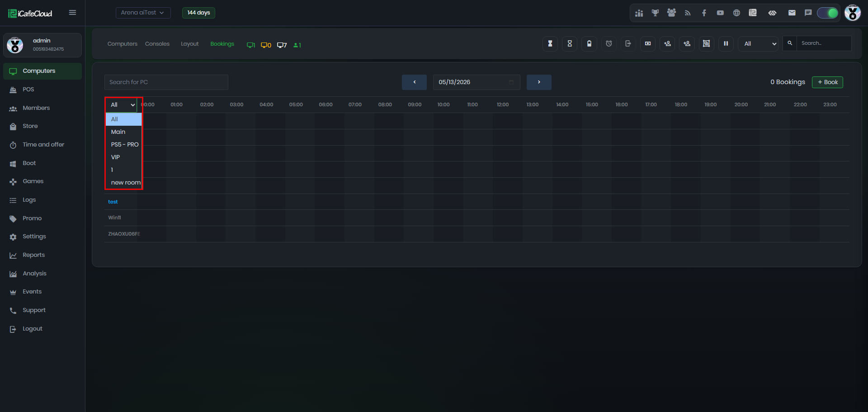Open Time and offer in sidebar
The height and width of the screenshot is (412, 868).
pos(42,145)
